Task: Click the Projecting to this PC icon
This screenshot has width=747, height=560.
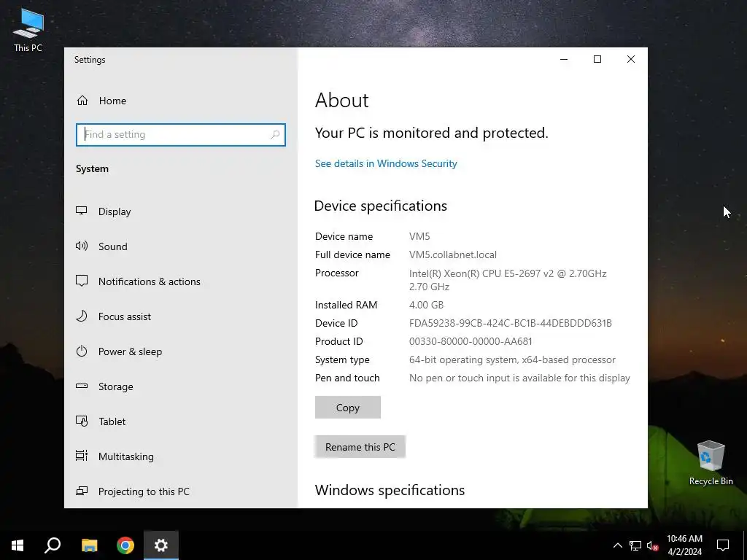Action: pyautogui.click(x=82, y=491)
